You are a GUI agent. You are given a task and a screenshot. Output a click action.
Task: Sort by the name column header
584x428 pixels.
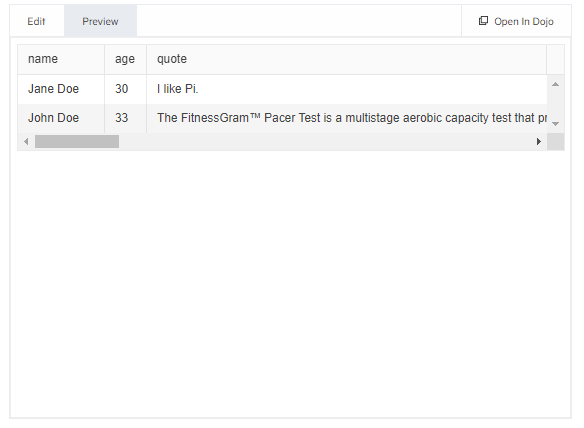[61, 59]
